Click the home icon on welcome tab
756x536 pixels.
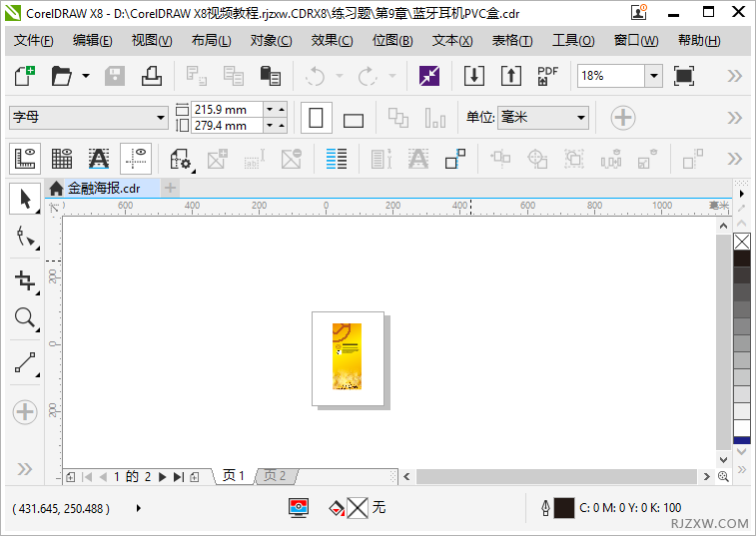click(x=56, y=188)
